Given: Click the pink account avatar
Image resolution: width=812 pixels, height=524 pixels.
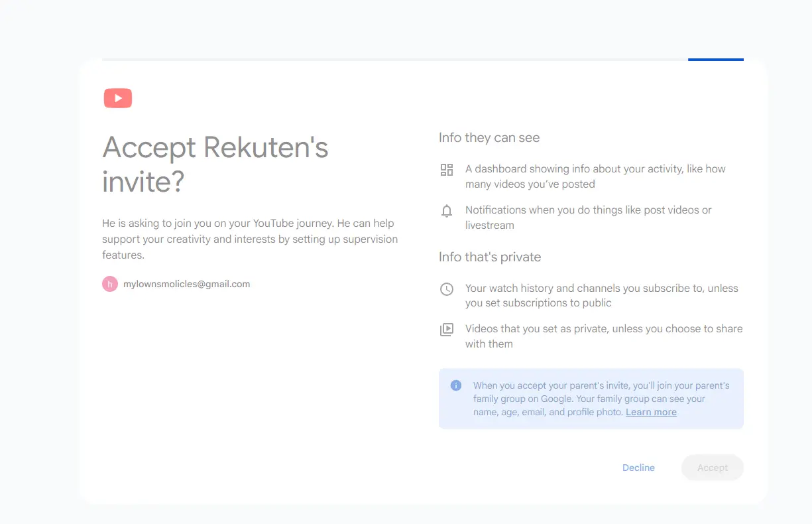Looking at the screenshot, I should pyautogui.click(x=110, y=284).
